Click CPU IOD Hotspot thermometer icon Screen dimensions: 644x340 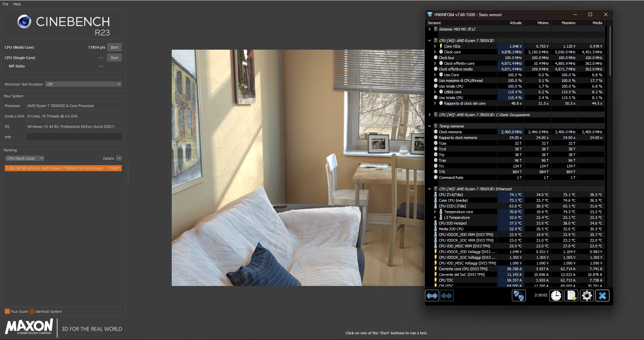(x=436, y=223)
